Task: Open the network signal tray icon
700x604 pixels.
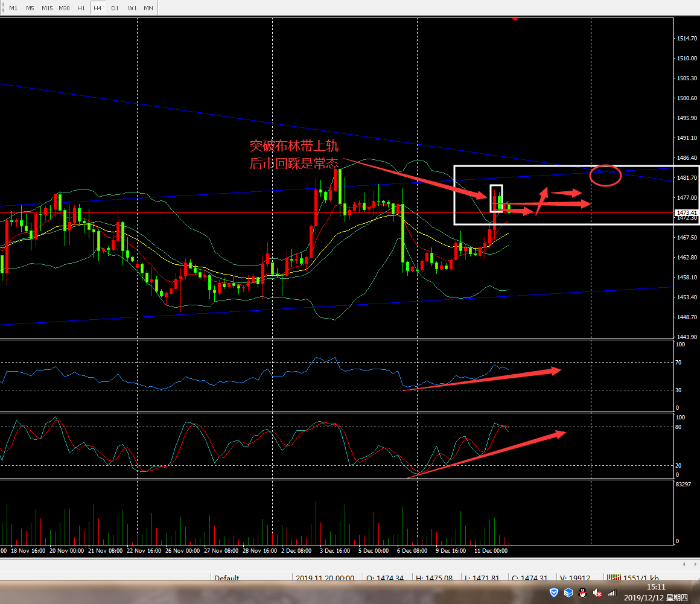Action: [x=612, y=593]
